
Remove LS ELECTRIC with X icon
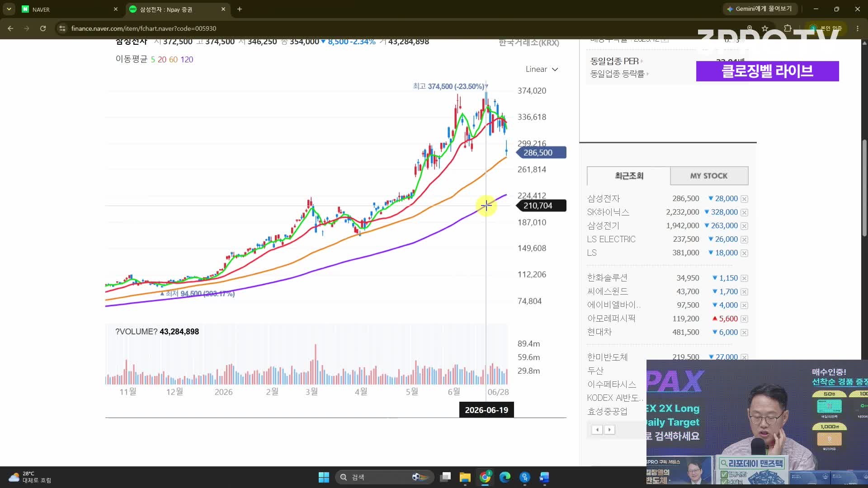[x=744, y=239]
